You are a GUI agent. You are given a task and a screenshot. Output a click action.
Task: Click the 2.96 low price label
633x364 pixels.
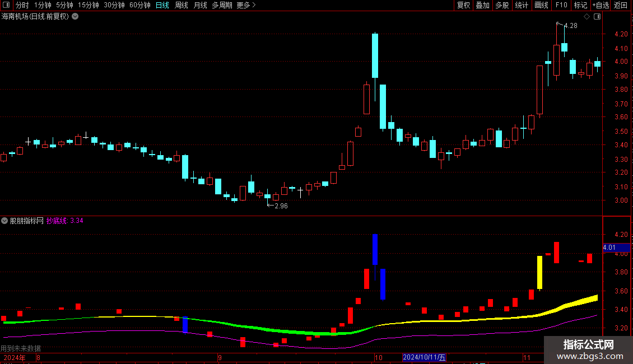click(281, 206)
